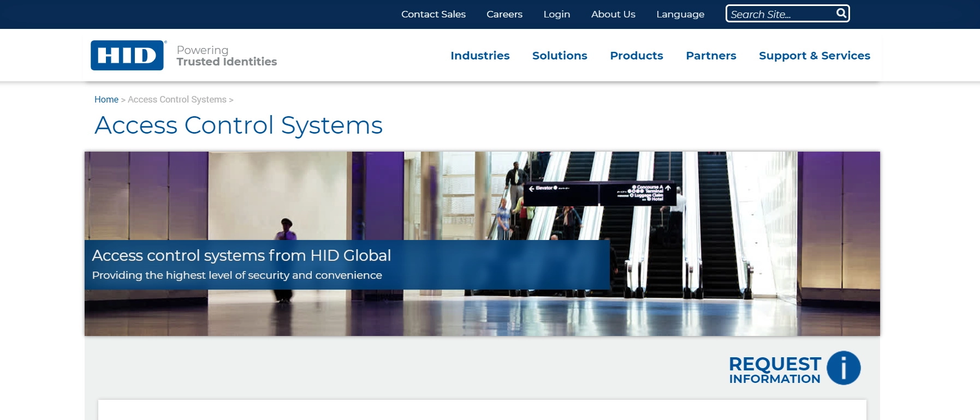Open the About Us link
The width and height of the screenshot is (980, 420).
[613, 14]
